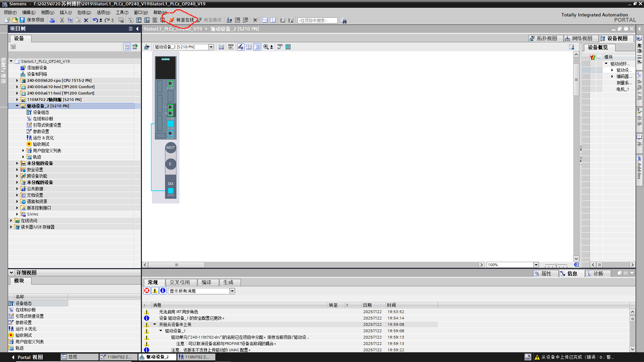644x362 pixels.
Task: Open the 诊断 diagnostics tab
Action: [598, 274]
